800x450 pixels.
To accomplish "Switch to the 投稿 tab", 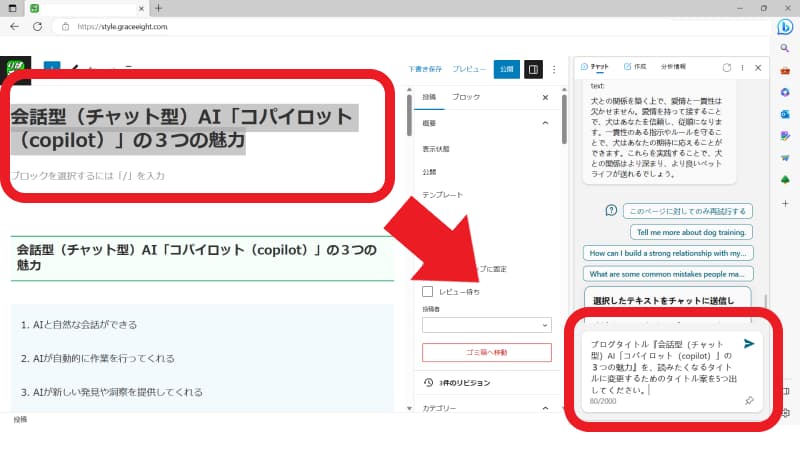I will point(429,97).
